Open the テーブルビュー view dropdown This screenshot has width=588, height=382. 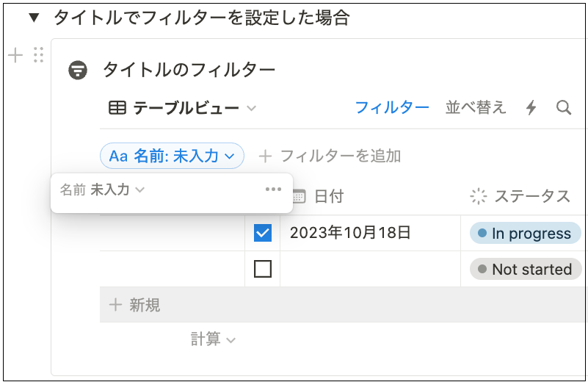[x=183, y=109]
